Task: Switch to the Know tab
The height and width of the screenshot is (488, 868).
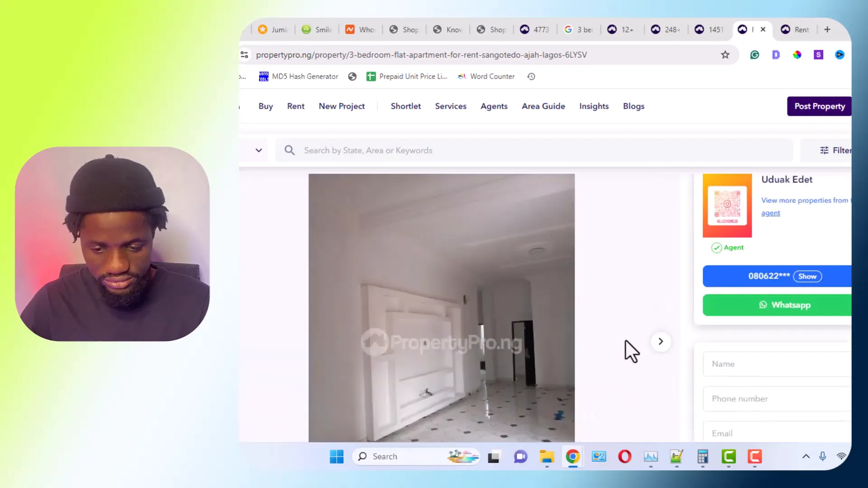Action: [x=448, y=29]
